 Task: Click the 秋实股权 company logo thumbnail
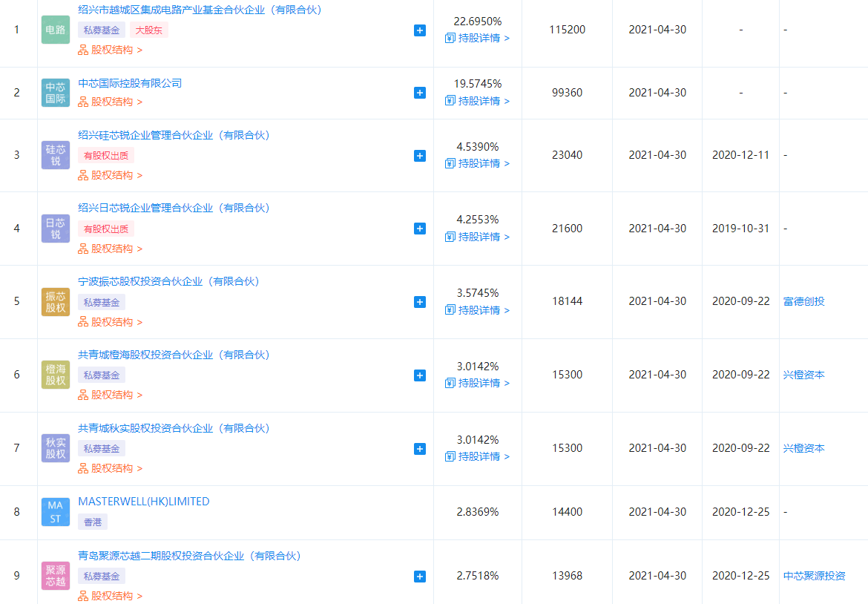pyautogui.click(x=56, y=448)
